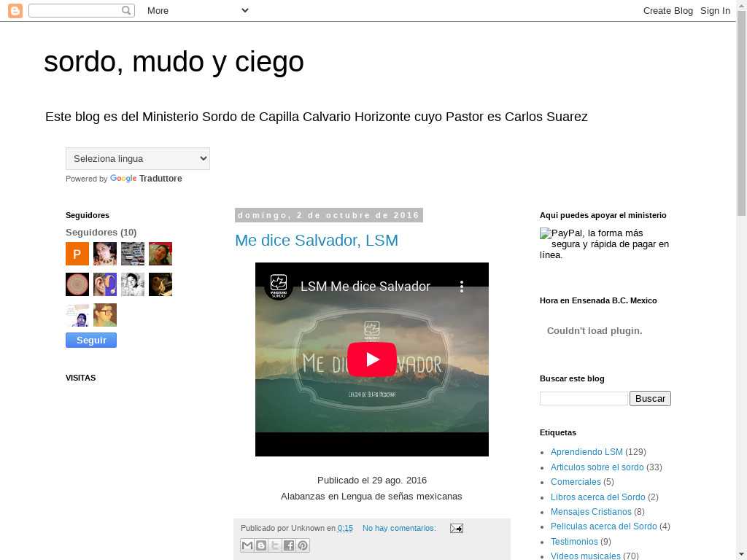The height and width of the screenshot is (560, 747).
Task: Share post to Twitter icon
Action: click(x=275, y=545)
